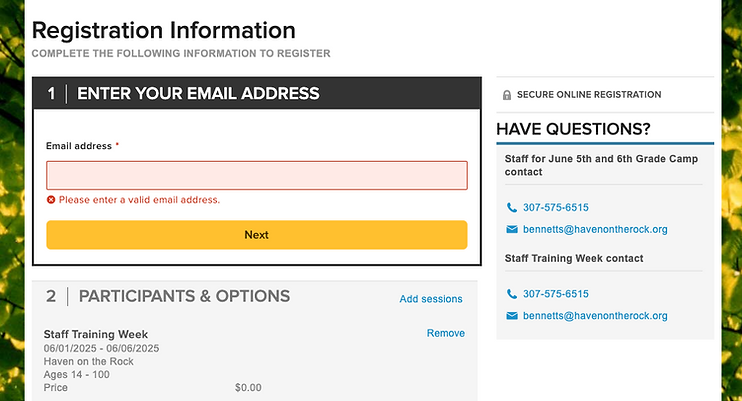Click the red error icon below email field
This screenshot has width=742, height=401.
pyautogui.click(x=51, y=200)
